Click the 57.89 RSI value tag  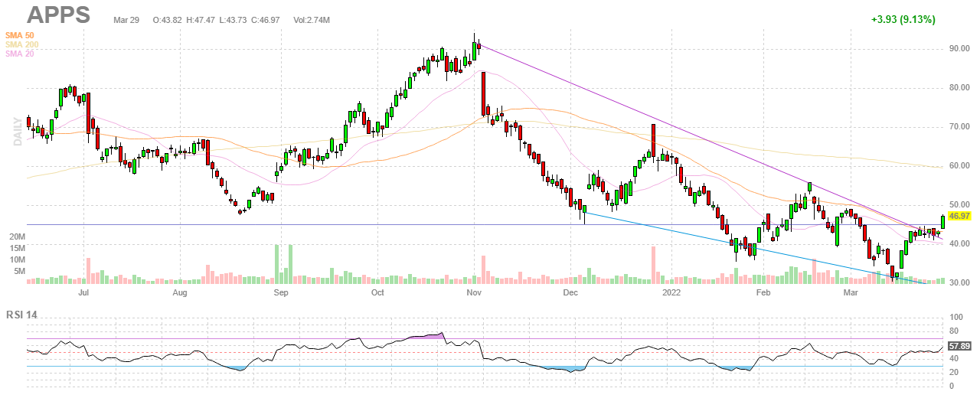point(959,346)
